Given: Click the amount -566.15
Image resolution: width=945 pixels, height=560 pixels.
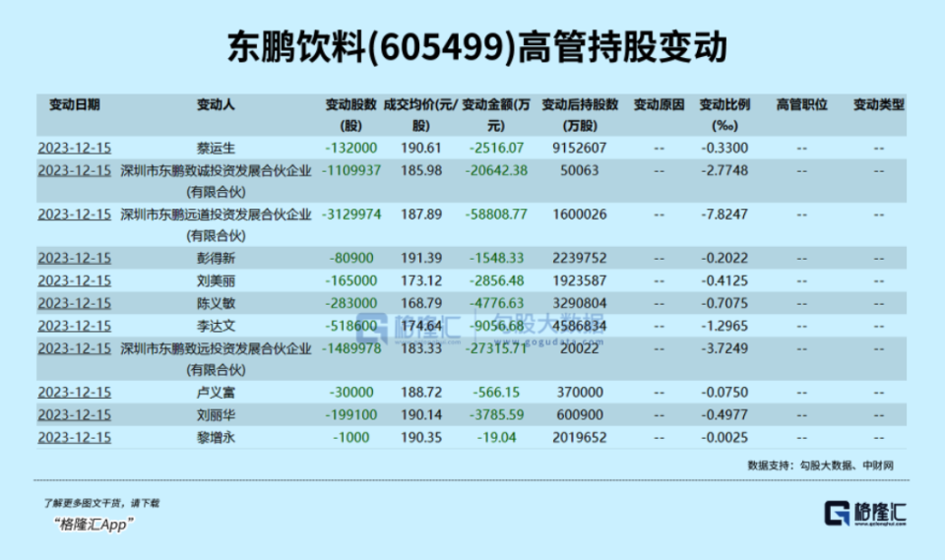Looking at the screenshot, I should pos(496,393).
